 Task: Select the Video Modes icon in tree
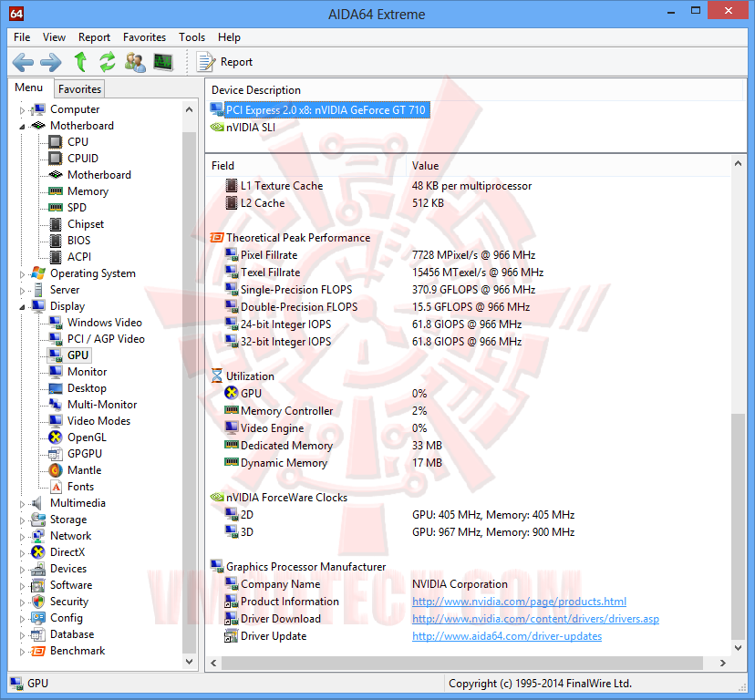tap(56, 421)
